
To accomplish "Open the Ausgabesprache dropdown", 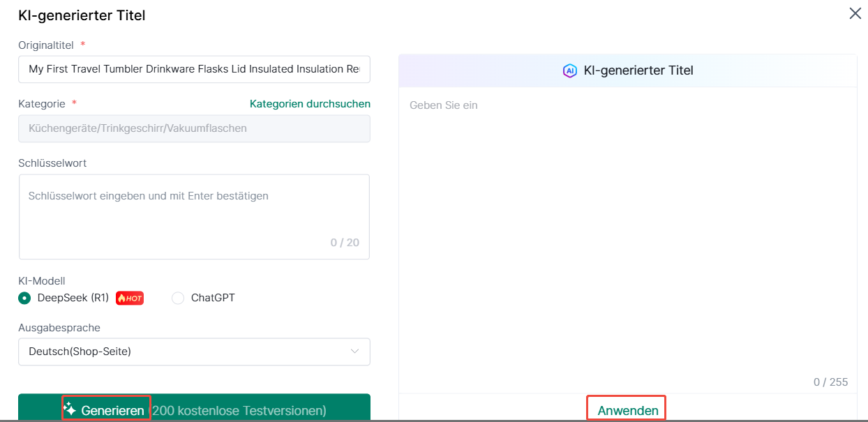I will coord(194,352).
